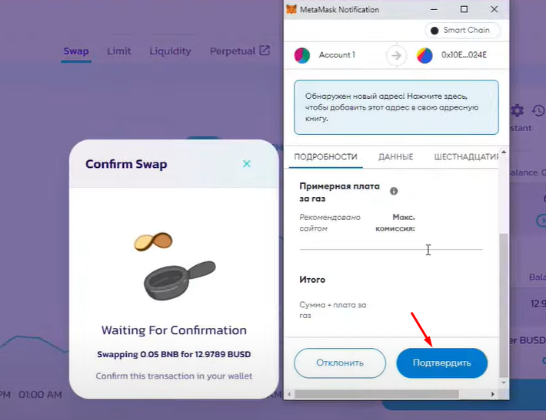Click the new address detected notice box

click(x=396, y=107)
